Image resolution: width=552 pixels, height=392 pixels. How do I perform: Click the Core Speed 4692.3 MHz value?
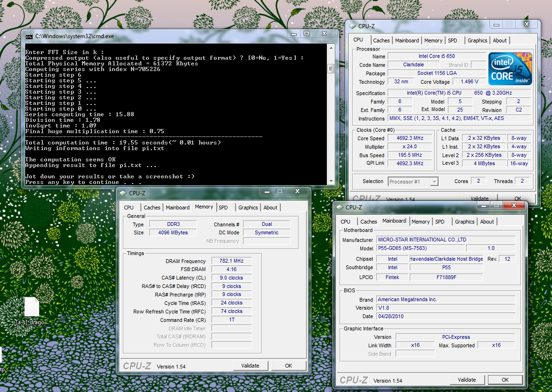(410, 138)
